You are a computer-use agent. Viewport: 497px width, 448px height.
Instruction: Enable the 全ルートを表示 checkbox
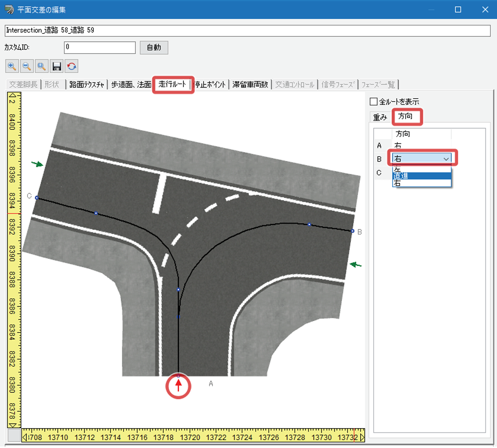pyautogui.click(x=374, y=102)
